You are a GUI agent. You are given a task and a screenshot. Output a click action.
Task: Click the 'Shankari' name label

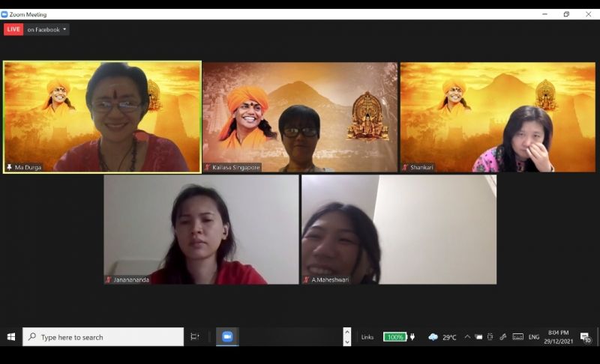[x=421, y=167]
